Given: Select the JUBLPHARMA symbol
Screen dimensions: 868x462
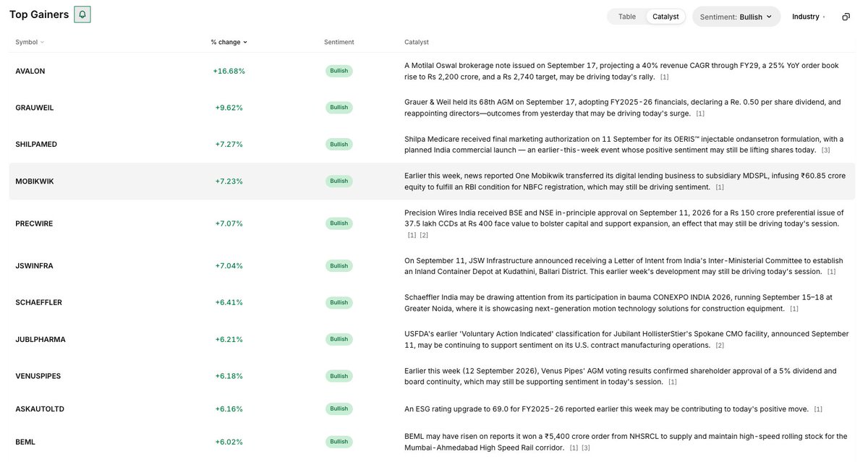Looking at the screenshot, I should 41,339.
